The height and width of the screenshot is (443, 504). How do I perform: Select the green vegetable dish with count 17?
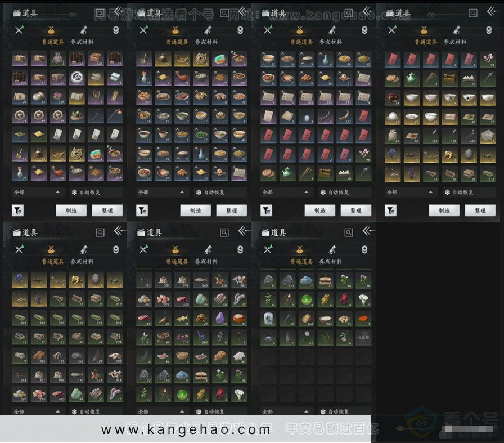click(201, 135)
